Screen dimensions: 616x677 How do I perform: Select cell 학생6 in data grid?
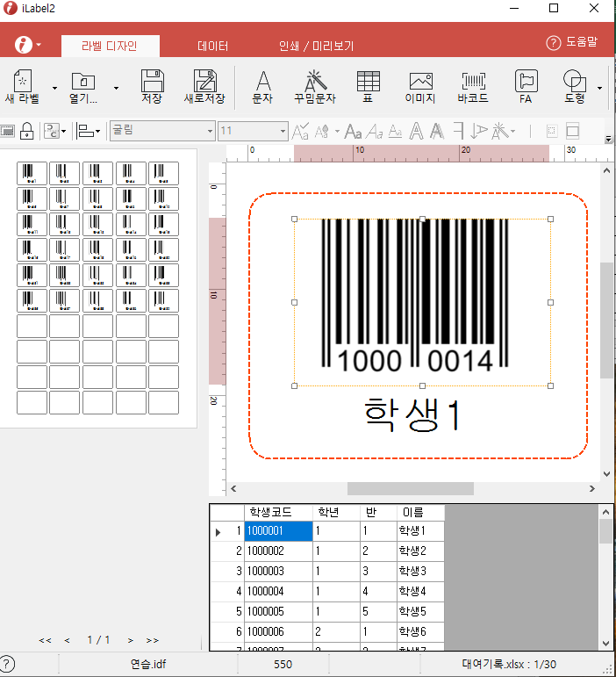tap(420, 631)
